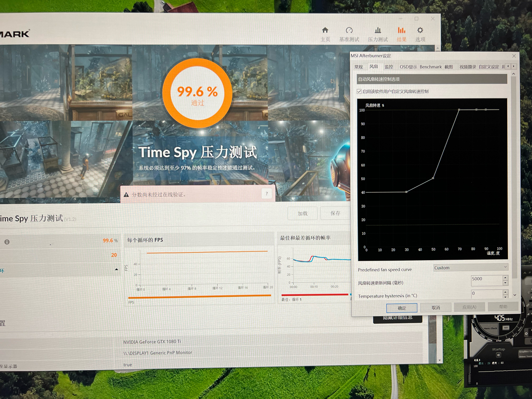This screenshot has height=399, width=532.
Task: Click the info icon in the 99.6 % row
Action: (7, 242)
